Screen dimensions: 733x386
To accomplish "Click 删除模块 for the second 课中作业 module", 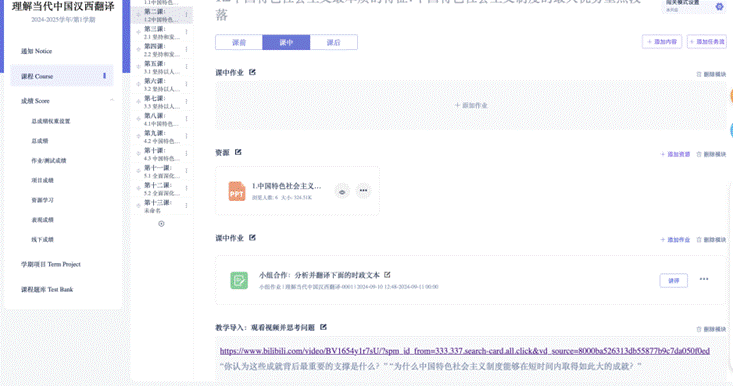I will point(711,240).
